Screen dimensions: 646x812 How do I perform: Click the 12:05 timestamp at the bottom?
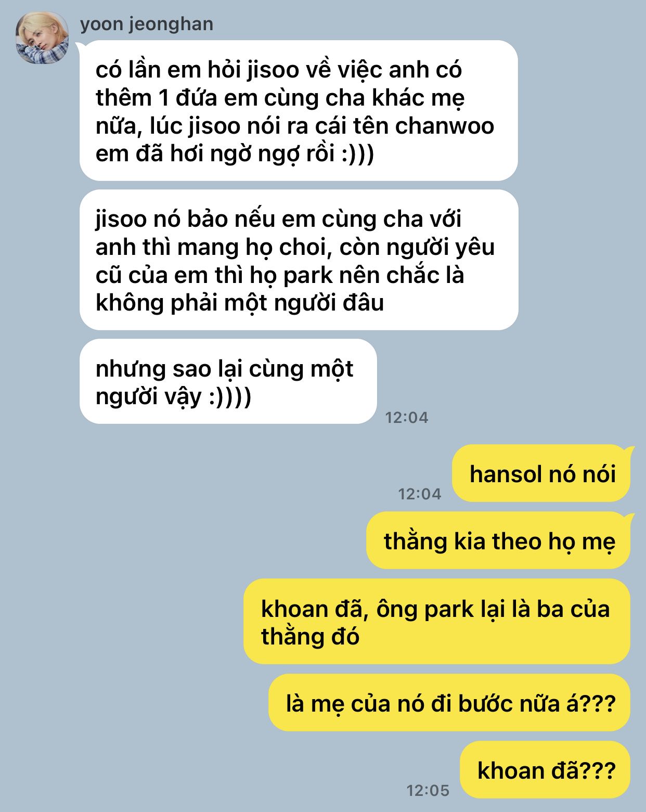click(x=428, y=791)
